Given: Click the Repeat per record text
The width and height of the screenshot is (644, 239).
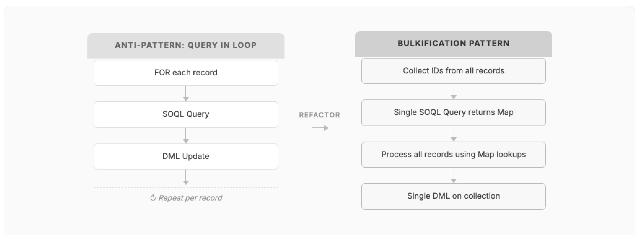Looking at the screenshot, I should (x=190, y=198).
